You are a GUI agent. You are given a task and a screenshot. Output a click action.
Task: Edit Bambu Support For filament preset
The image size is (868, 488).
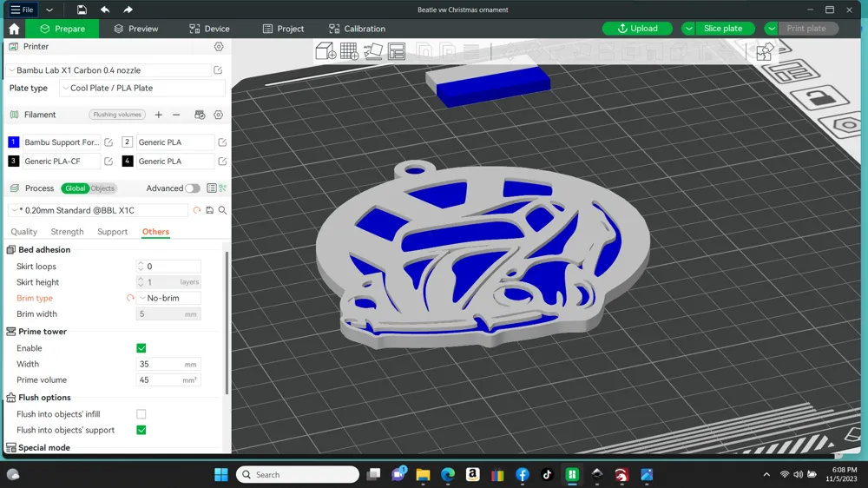tap(108, 142)
